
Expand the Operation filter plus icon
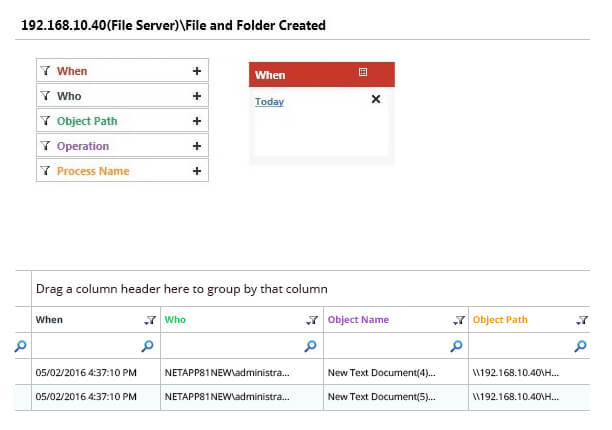197,146
